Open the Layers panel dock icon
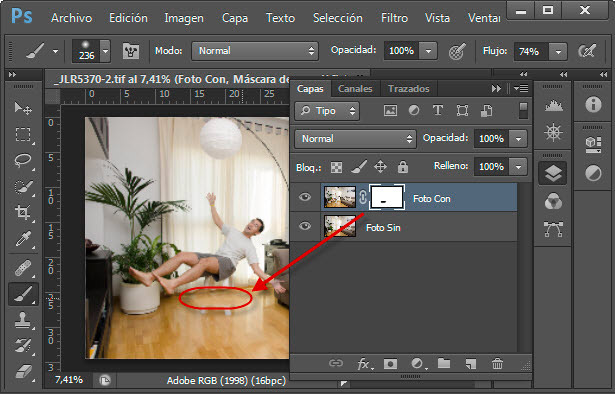This screenshot has width=615, height=394. 553,173
